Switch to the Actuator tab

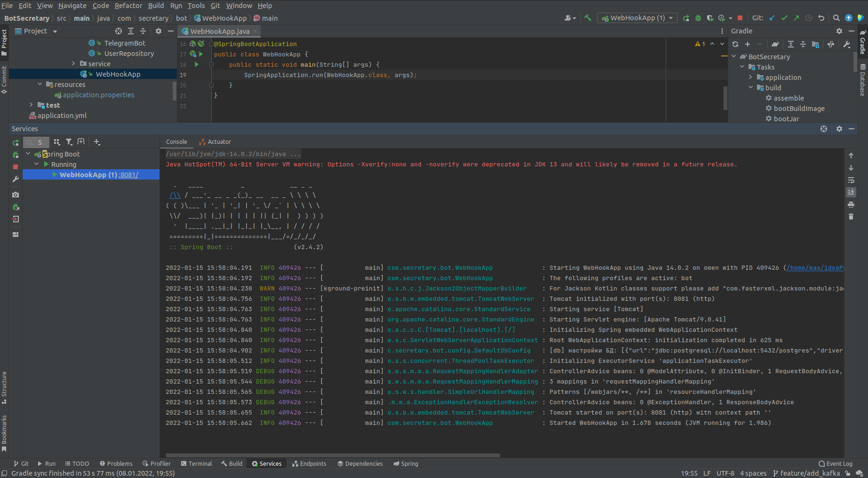(215, 141)
